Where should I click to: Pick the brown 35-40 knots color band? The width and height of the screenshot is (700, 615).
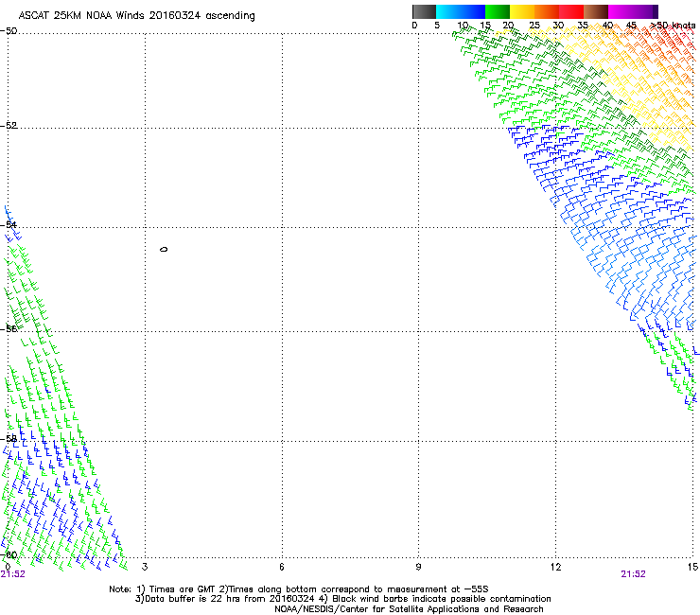596,11
